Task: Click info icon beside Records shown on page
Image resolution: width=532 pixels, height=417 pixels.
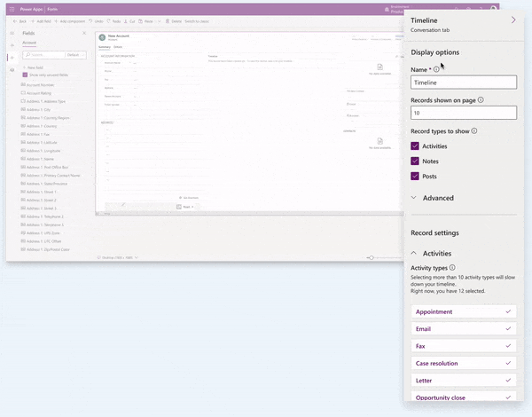Action: tap(481, 99)
